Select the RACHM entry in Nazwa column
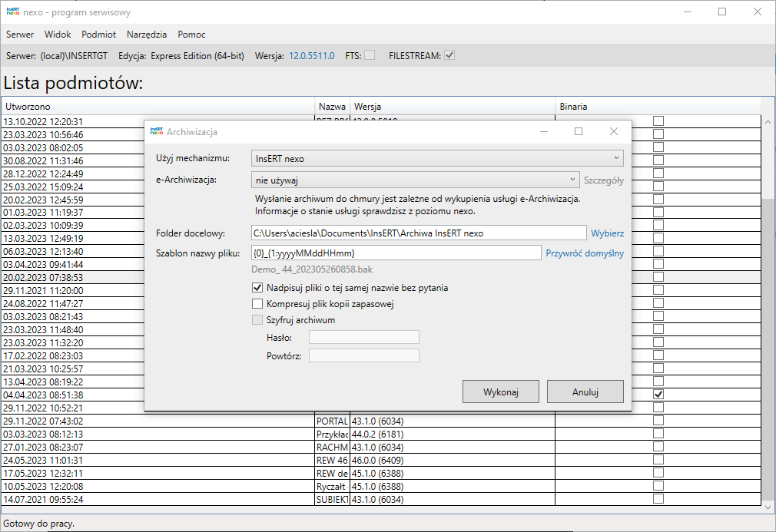This screenshot has height=532, width=776. point(332,447)
